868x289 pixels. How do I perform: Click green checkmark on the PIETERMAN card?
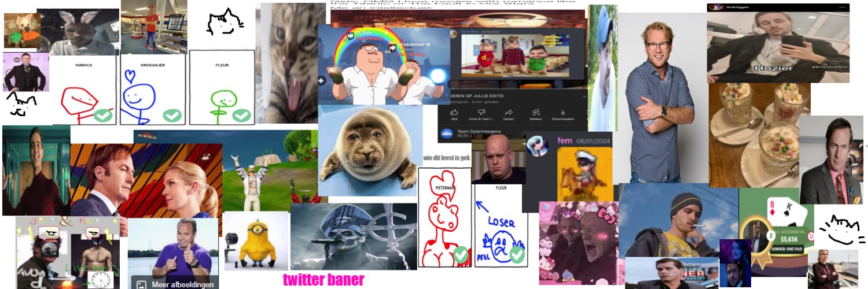tap(461, 254)
